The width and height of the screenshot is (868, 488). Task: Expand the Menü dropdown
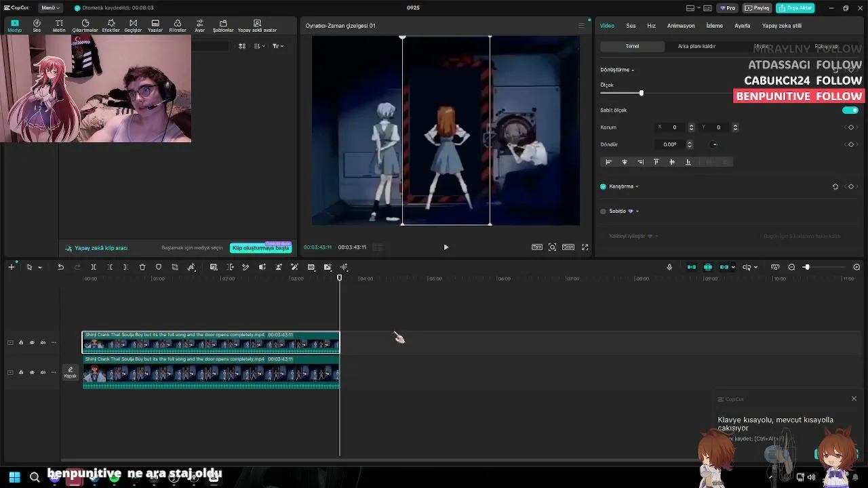[50, 7]
